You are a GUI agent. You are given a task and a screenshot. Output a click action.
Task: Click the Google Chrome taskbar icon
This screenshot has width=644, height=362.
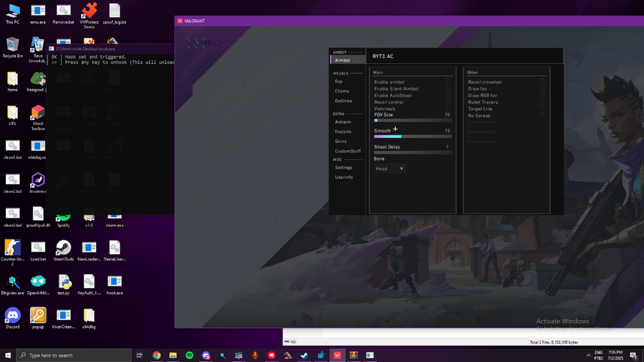pos(156,355)
